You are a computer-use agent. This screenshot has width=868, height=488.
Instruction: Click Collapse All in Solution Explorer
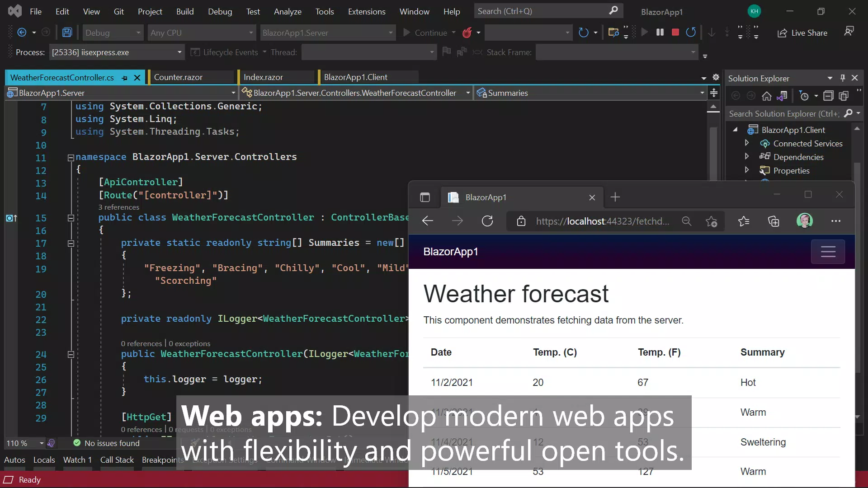(828, 96)
